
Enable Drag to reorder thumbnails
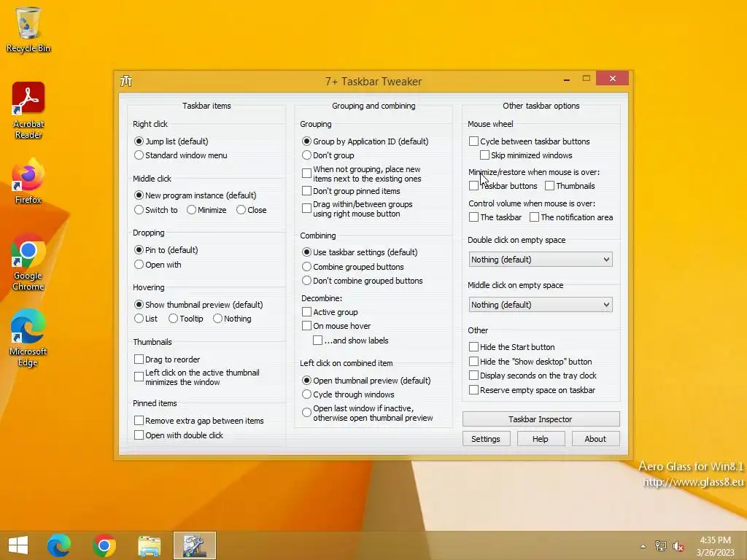coord(167,359)
